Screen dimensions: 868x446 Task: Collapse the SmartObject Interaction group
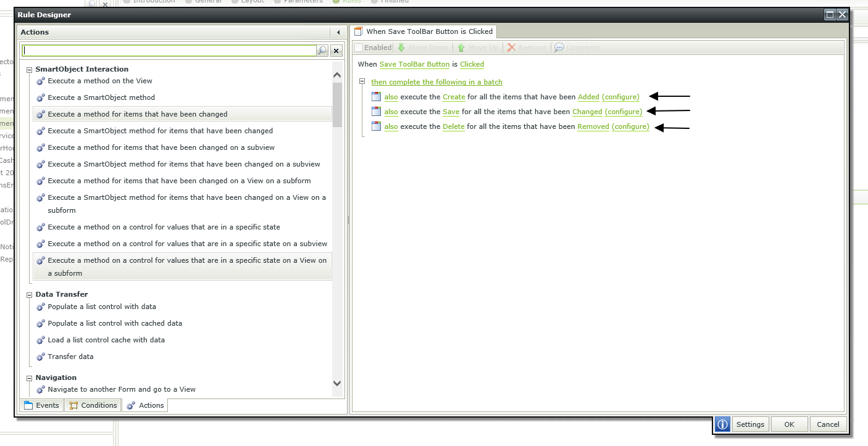[x=29, y=70]
